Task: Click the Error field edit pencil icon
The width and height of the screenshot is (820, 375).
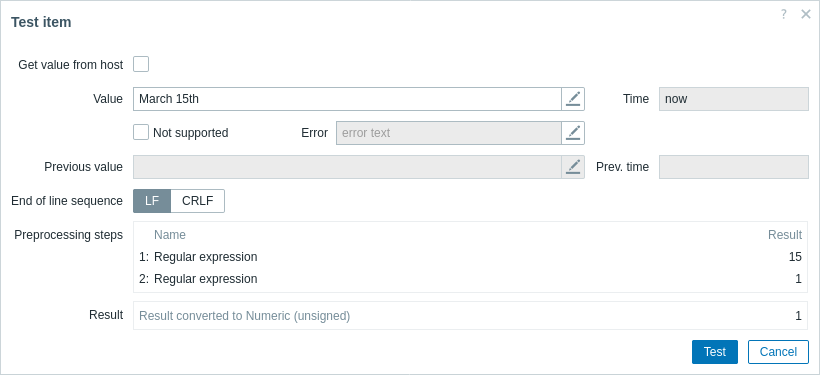Action: point(573,133)
